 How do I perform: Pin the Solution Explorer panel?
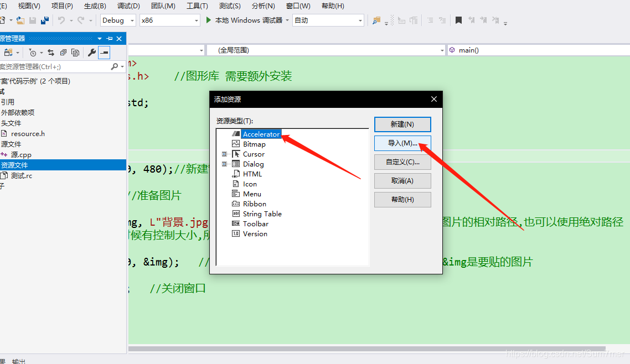tap(109, 39)
